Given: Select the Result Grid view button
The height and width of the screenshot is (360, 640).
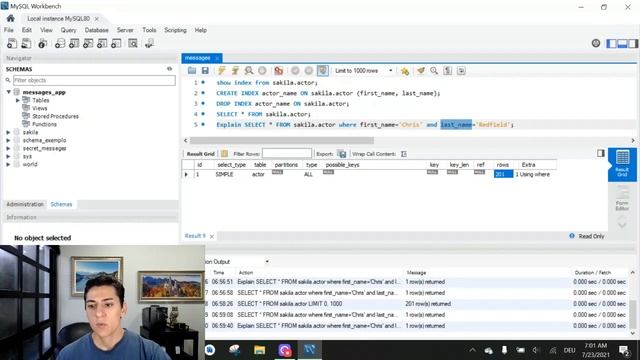Looking at the screenshot, I should click(622, 164).
